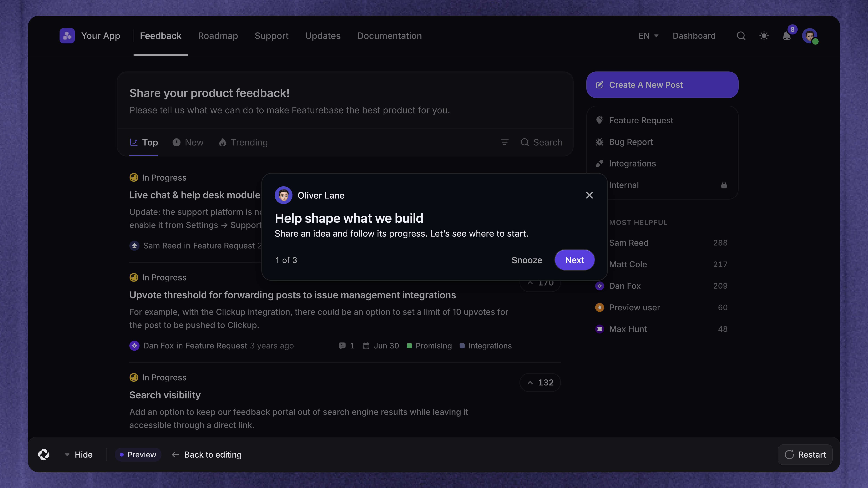
Task: Click the Your App logo icon
Action: click(67, 36)
